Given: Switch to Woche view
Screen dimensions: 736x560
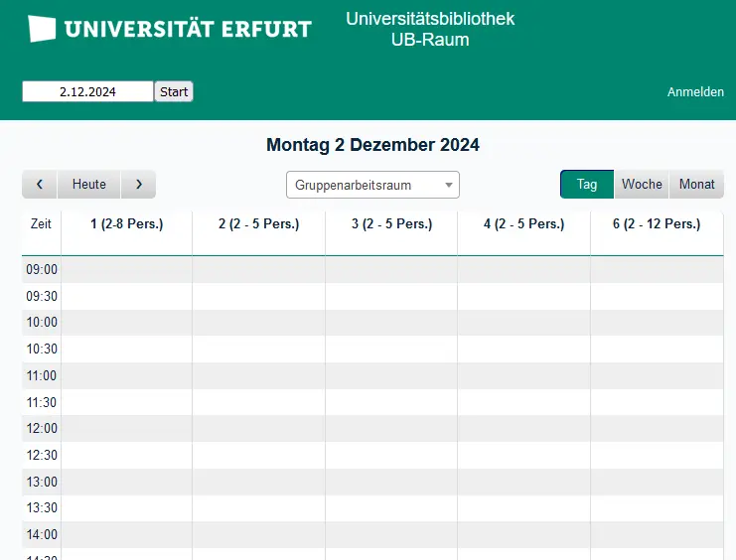Looking at the screenshot, I should pyautogui.click(x=642, y=185).
